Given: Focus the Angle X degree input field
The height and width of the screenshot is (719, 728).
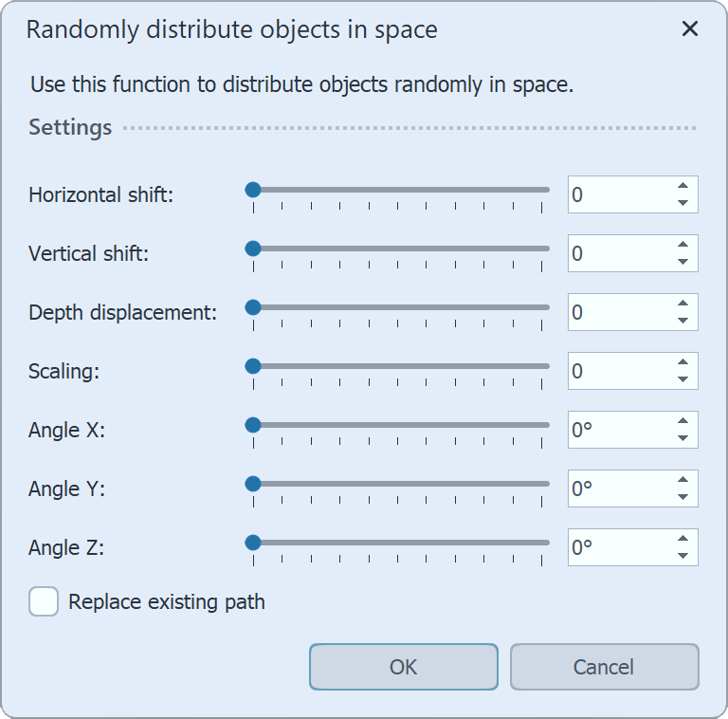Looking at the screenshot, I should tap(616, 430).
